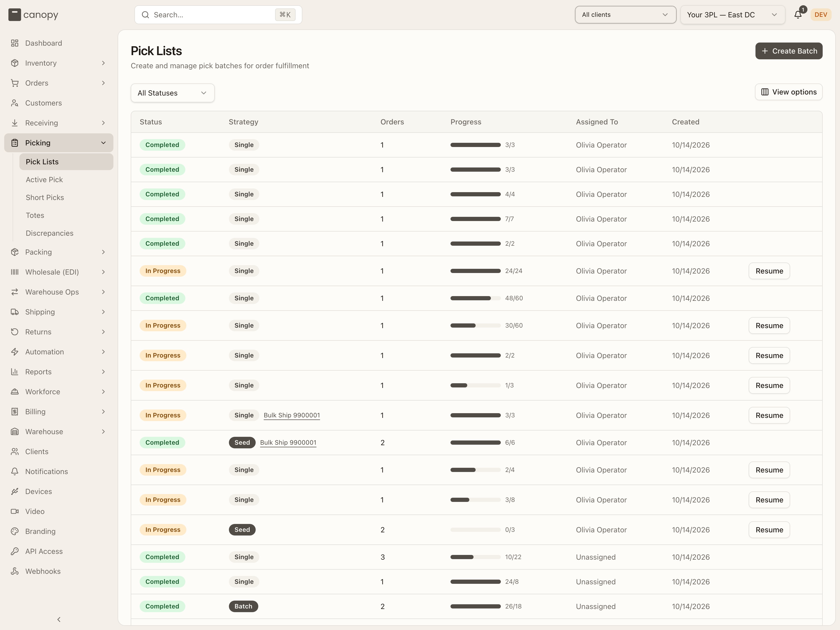This screenshot has width=840, height=630.
Task: Resume the 30/60 in-progress pick
Action: (769, 325)
